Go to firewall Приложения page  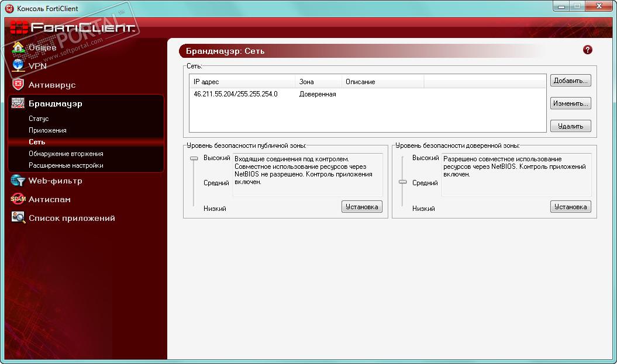tap(47, 130)
